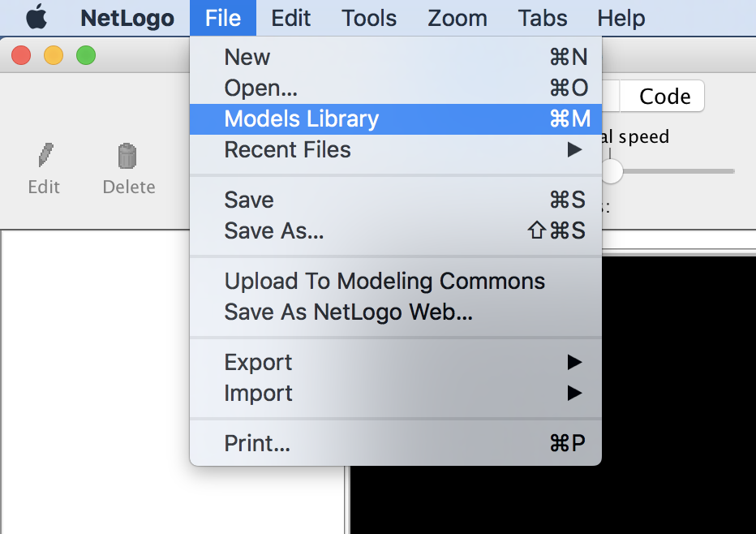Open the Zoom menu

(457, 17)
